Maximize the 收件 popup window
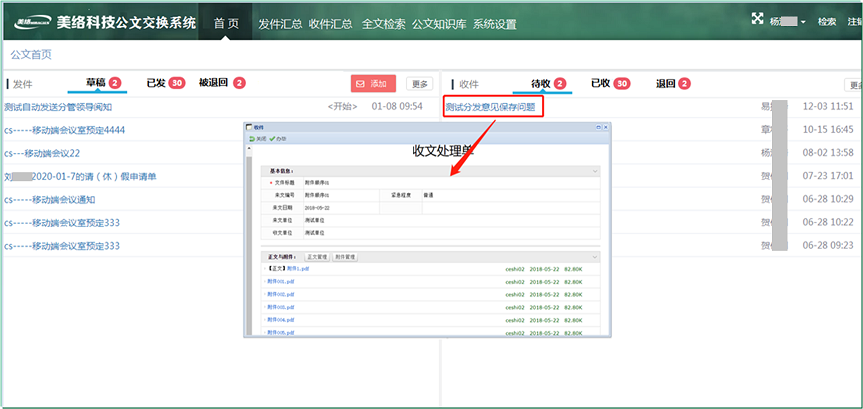This screenshot has width=863, height=409. [x=597, y=127]
